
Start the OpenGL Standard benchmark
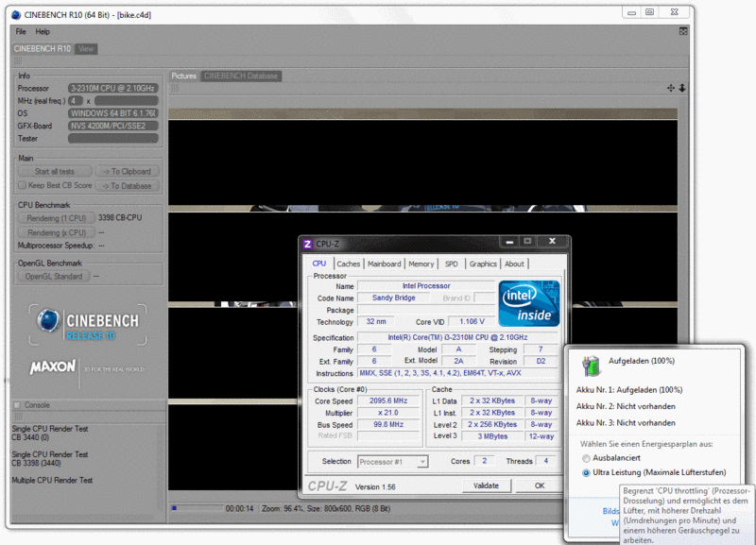[x=54, y=277]
